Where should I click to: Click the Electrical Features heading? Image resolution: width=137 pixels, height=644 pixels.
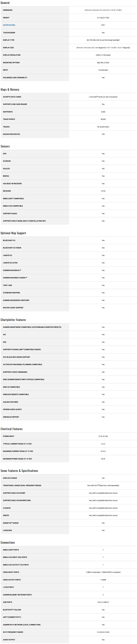11,429
